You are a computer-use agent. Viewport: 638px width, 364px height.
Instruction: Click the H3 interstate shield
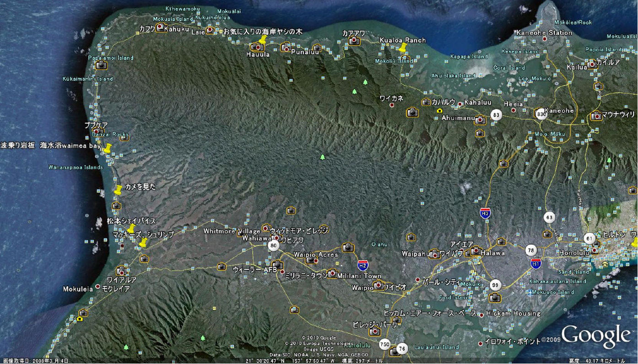click(x=486, y=213)
